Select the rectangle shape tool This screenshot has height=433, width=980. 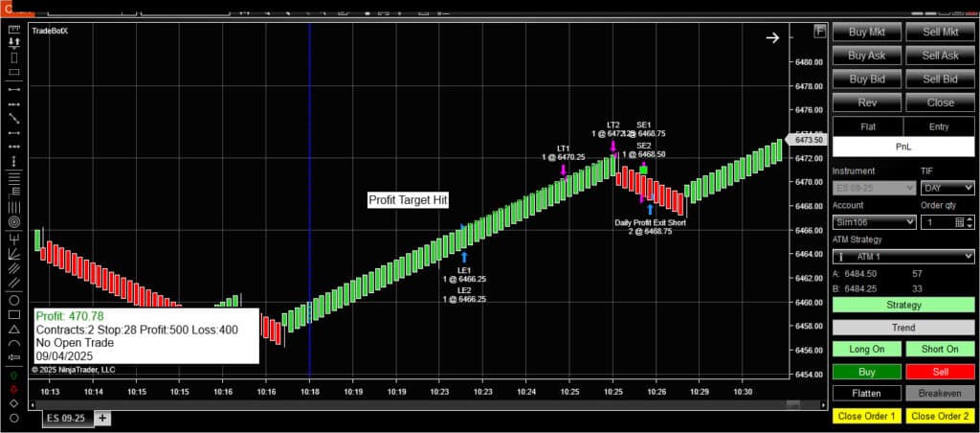[x=14, y=314]
